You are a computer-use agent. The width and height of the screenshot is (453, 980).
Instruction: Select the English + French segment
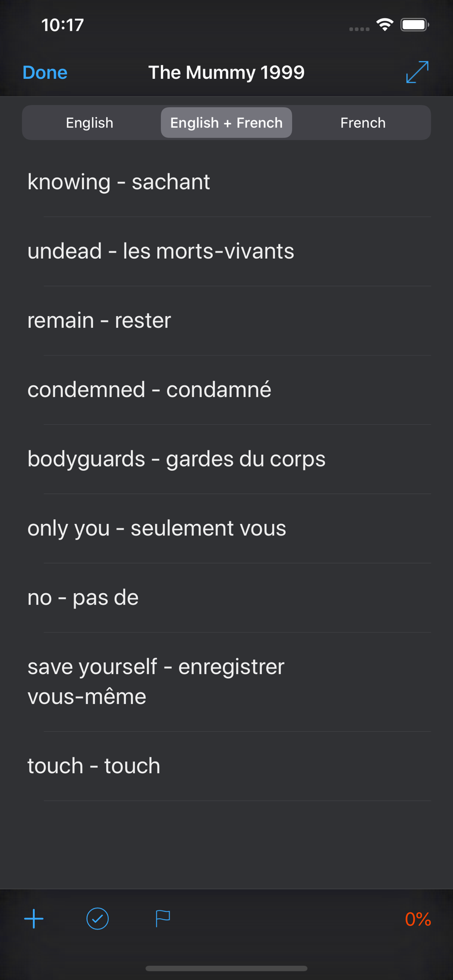pos(226,122)
